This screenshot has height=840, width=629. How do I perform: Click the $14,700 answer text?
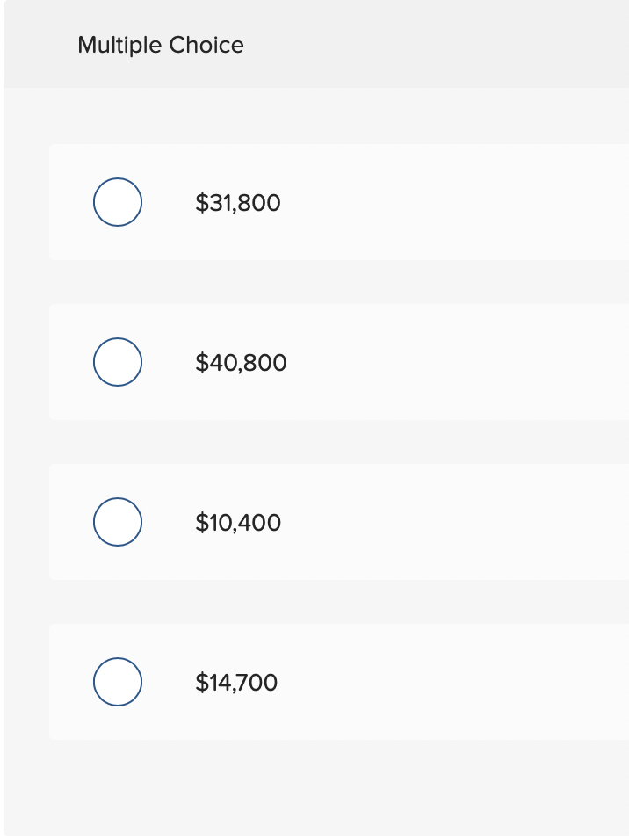click(236, 683)
